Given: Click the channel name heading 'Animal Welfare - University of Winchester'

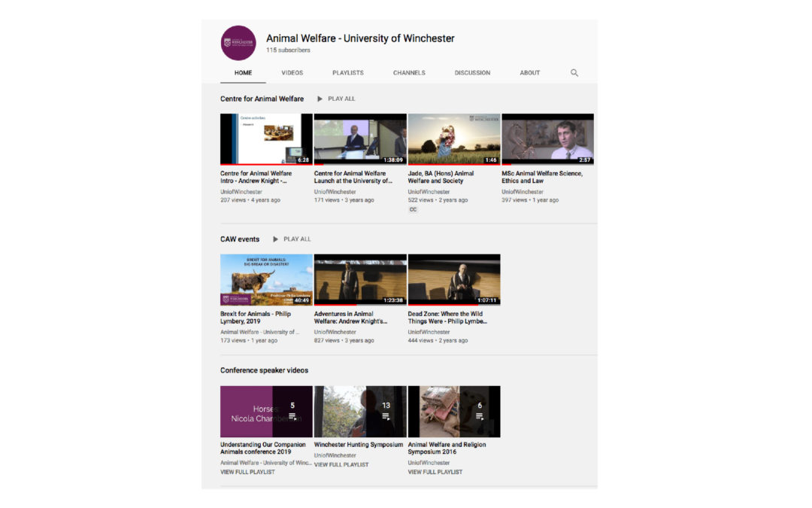Looking at the screenshot, I should point(360,38).
